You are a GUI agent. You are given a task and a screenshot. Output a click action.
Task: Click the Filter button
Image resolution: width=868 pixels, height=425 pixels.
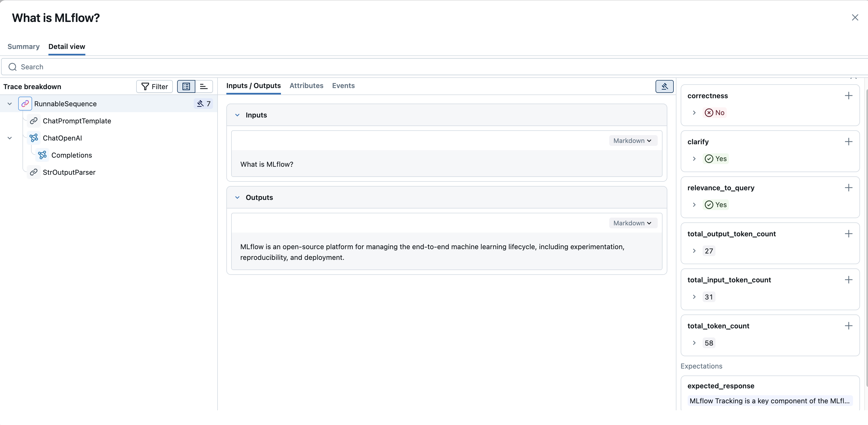(154, 87)
